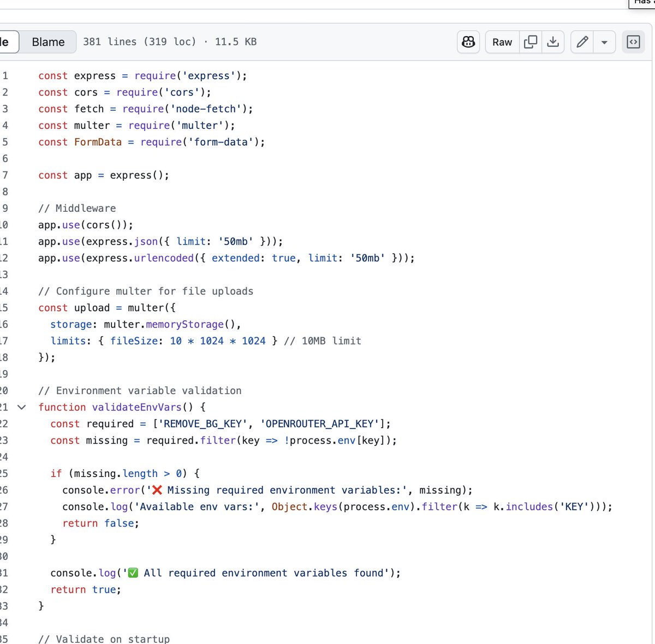Screen dimensions: 655x644
Task: Open the partially visible tab left of Blame
Action: (x=5, y=41)
